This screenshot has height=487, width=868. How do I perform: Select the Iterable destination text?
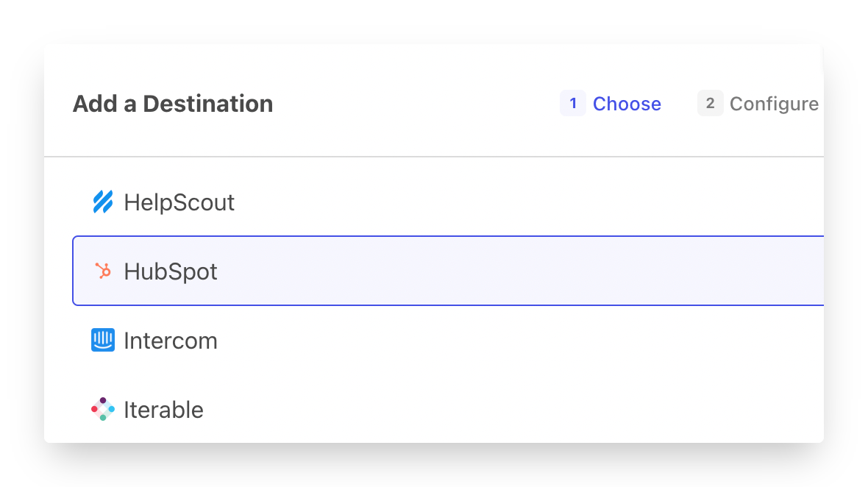point(163,410)
